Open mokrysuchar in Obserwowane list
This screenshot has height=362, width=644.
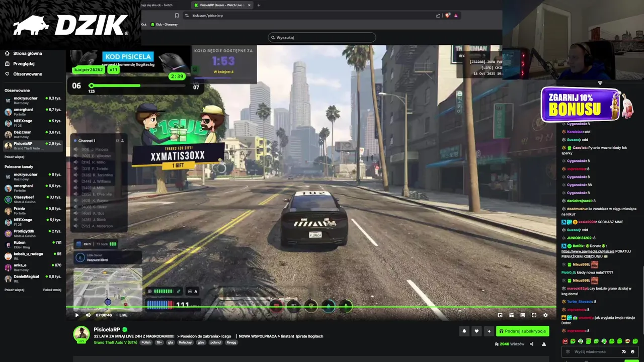[33, 100]
